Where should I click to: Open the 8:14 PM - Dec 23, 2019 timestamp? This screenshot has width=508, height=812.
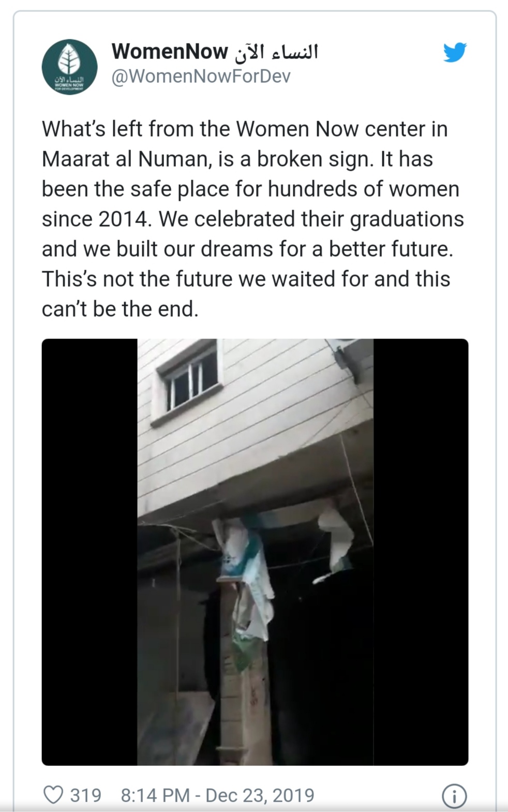coord(217,795)
